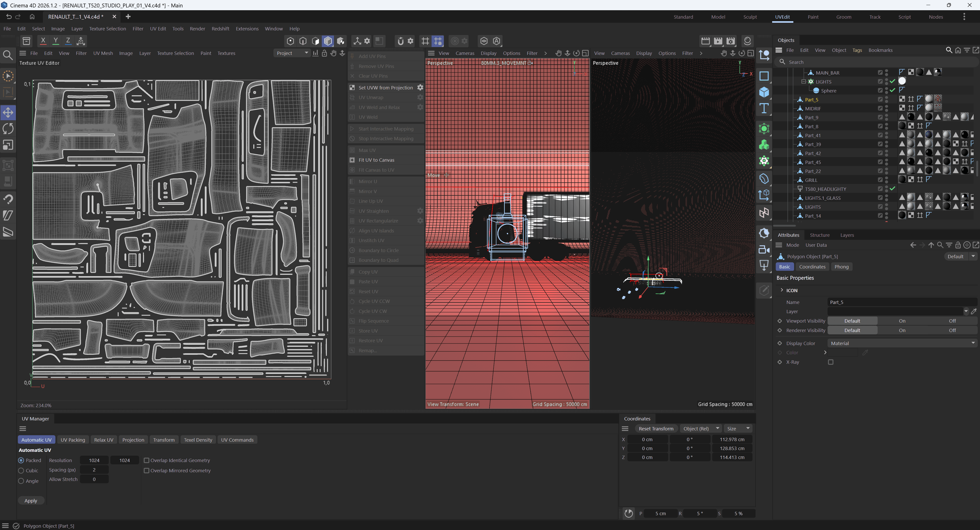980x530 pixels.
Task: Click the Render to Picture Viewer icon
Action: 718,41
